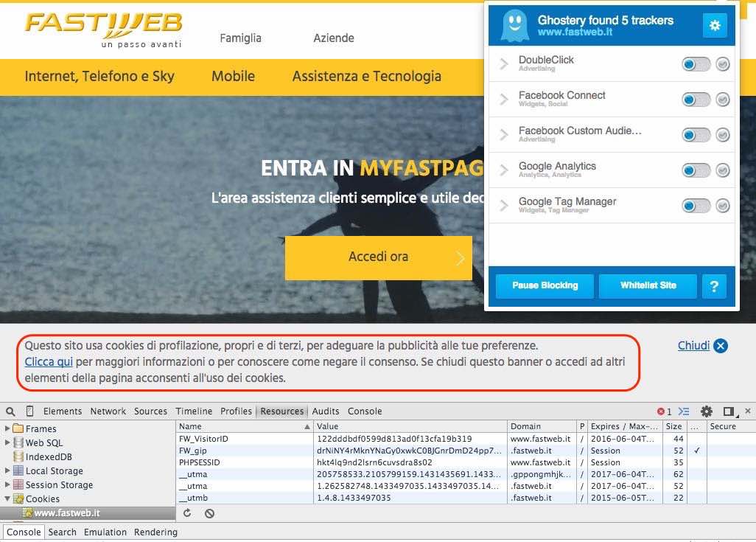
Task: Check the site-allow circle for DoubleClick
Action: (x=722, y=64)
